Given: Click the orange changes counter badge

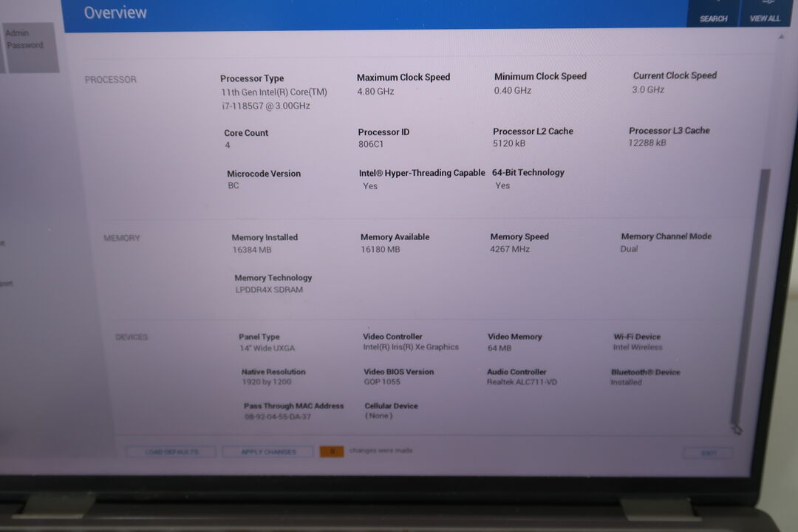Looking at the screenshot, I should 332,451.
